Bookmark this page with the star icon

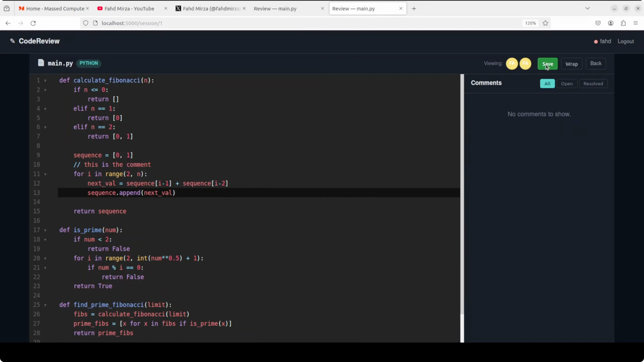click(545, 23)
